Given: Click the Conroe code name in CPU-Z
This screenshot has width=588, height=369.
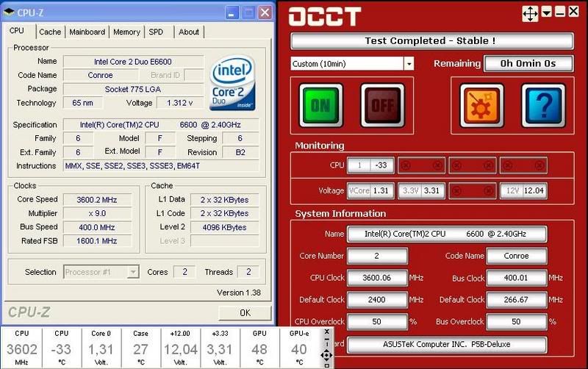Looking at the screenshot, I should [101, 75].
